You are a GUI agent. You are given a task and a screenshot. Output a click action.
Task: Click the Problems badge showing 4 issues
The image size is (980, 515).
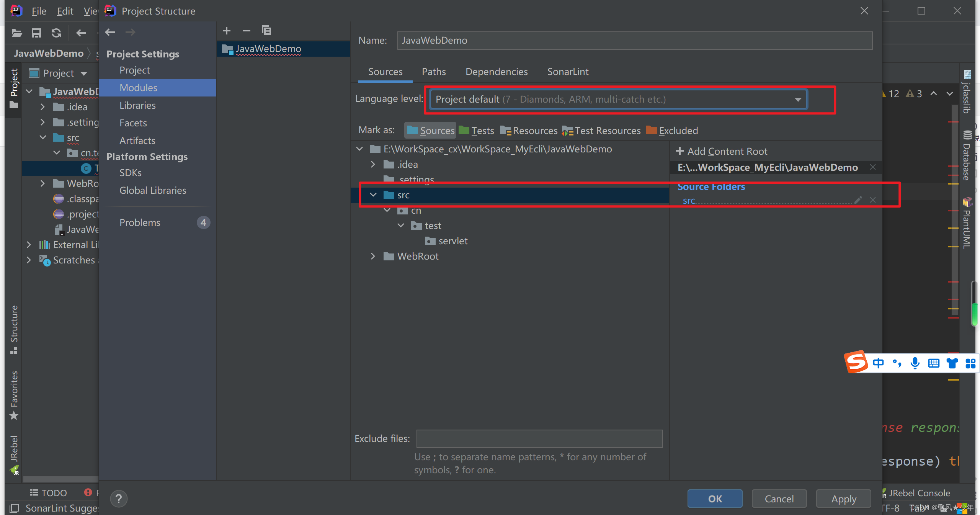click(203, 222)
